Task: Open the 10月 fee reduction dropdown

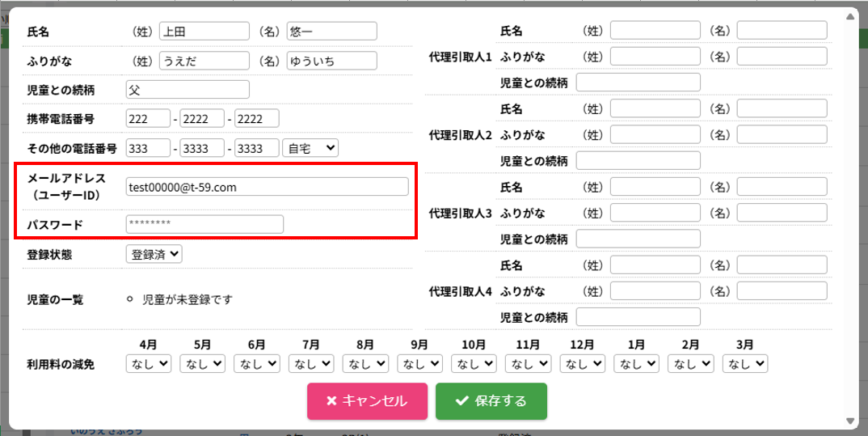Action: tap(474, 364)
